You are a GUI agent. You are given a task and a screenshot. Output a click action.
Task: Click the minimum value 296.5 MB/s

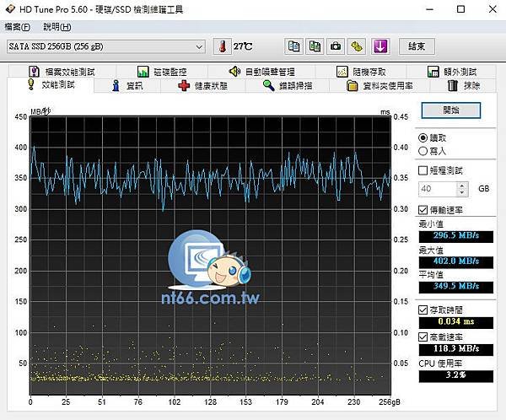click(455, 235)
